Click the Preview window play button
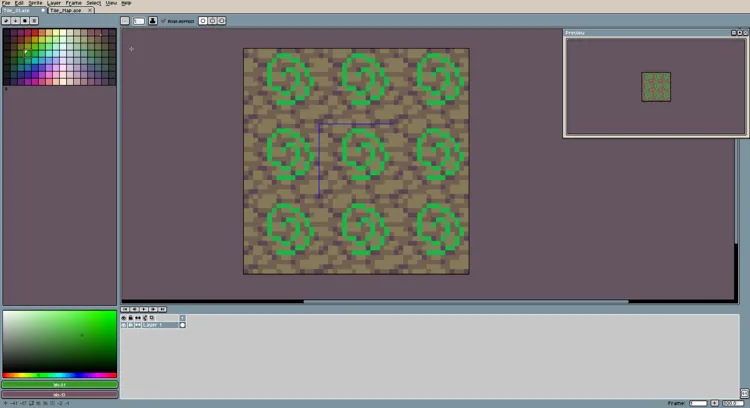Viewport: 750px width, 408px height. coord(739,33)
